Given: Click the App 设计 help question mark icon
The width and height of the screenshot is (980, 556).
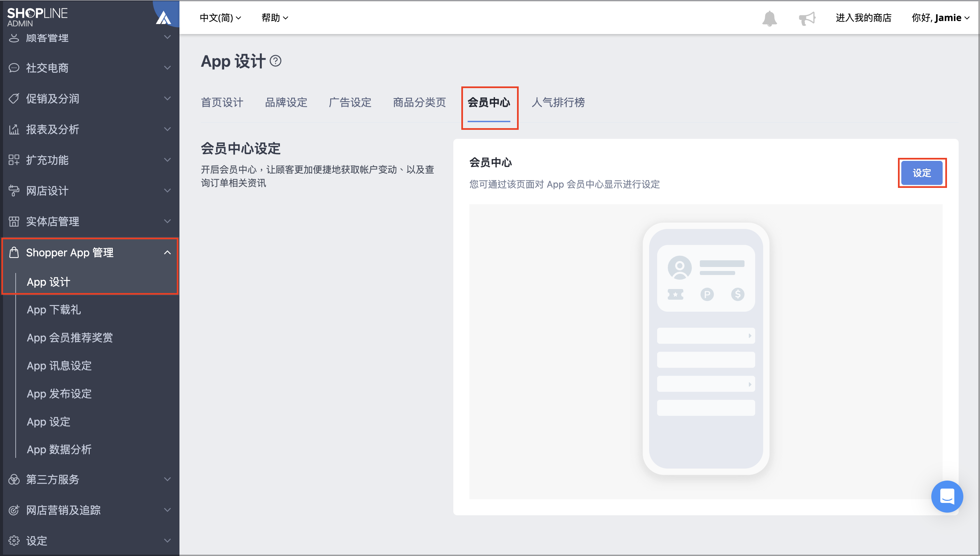Looking at the screenshot, I should (x=276, y=61).
